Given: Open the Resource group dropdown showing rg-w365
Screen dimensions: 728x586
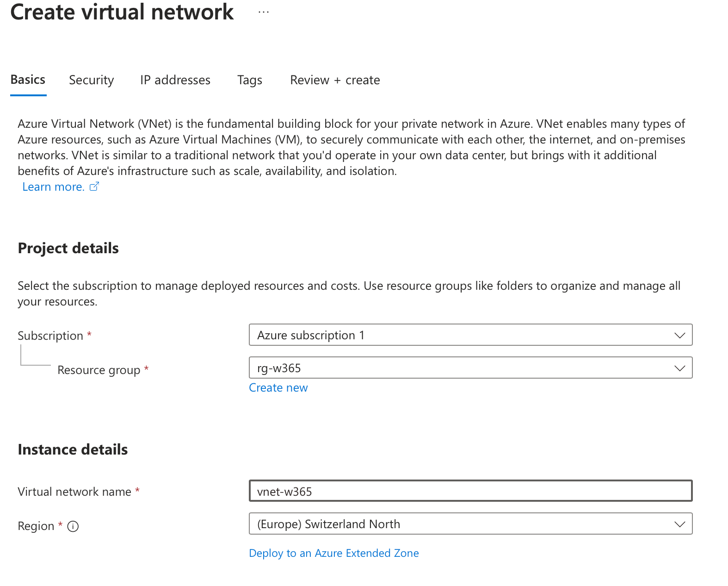Looking at the screenshot, I should (x=470, y=368).
